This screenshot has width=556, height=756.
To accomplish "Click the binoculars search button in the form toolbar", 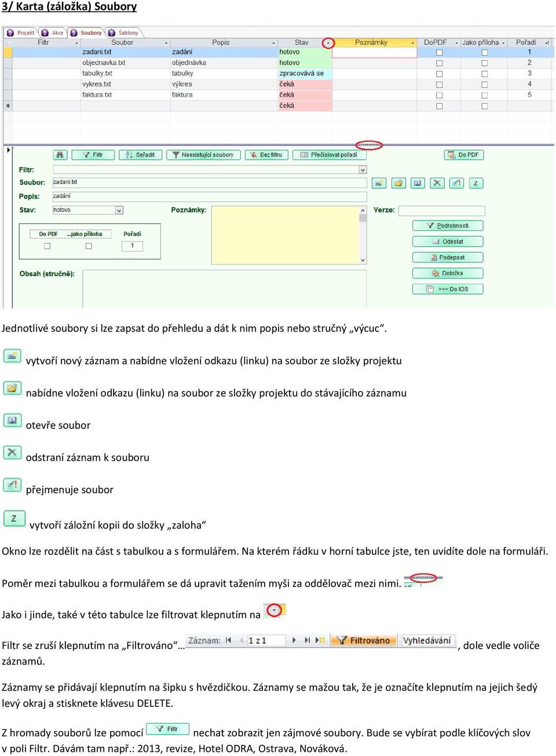I will [60, 155].
